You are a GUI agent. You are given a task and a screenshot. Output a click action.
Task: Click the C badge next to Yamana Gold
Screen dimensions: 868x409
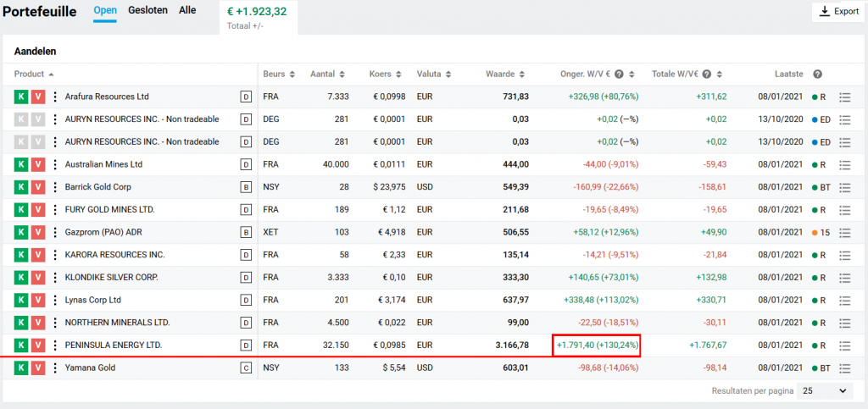point(245,368)
